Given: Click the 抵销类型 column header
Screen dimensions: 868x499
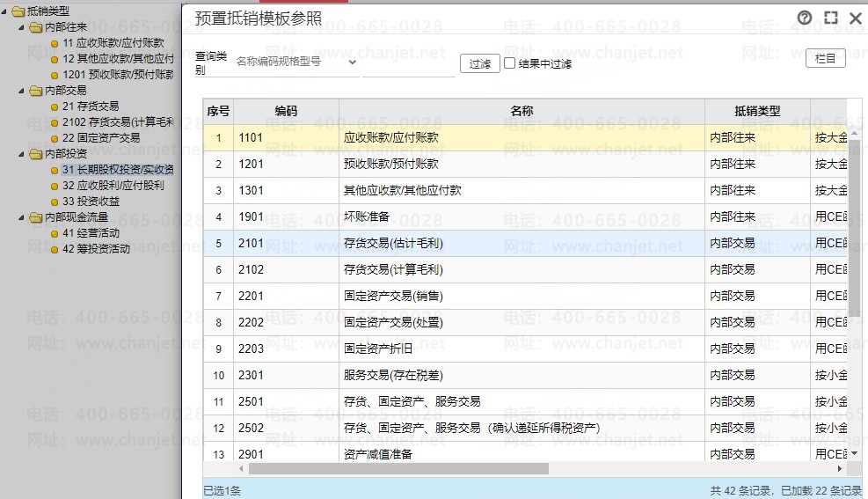Looking at the screenshot, I should point(757,111).
